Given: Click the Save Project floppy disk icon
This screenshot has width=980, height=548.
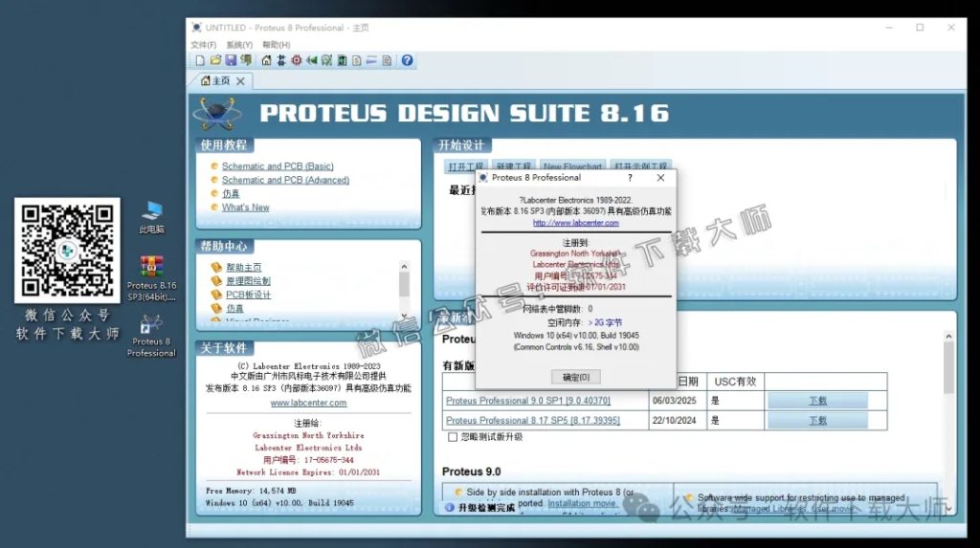Looking at the screenshot, I should (231, 60).
